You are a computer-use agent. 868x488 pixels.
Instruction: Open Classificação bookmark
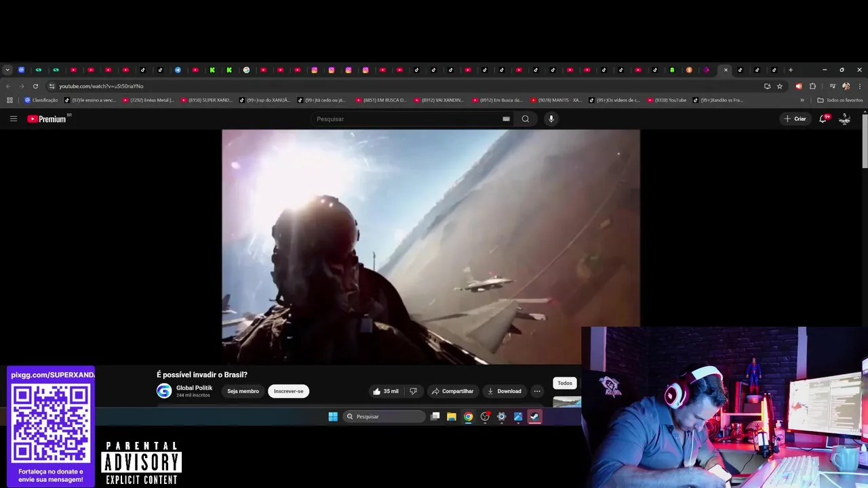pyautogui.click(x=41, y=100)
